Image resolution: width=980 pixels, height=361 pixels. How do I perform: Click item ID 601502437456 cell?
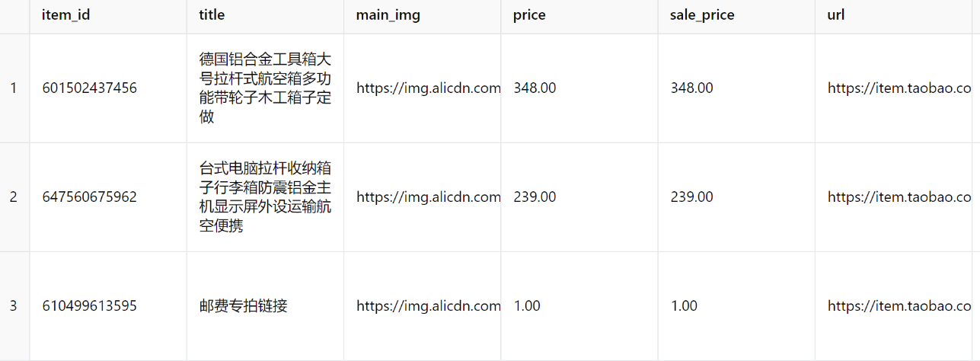point(90,88)
